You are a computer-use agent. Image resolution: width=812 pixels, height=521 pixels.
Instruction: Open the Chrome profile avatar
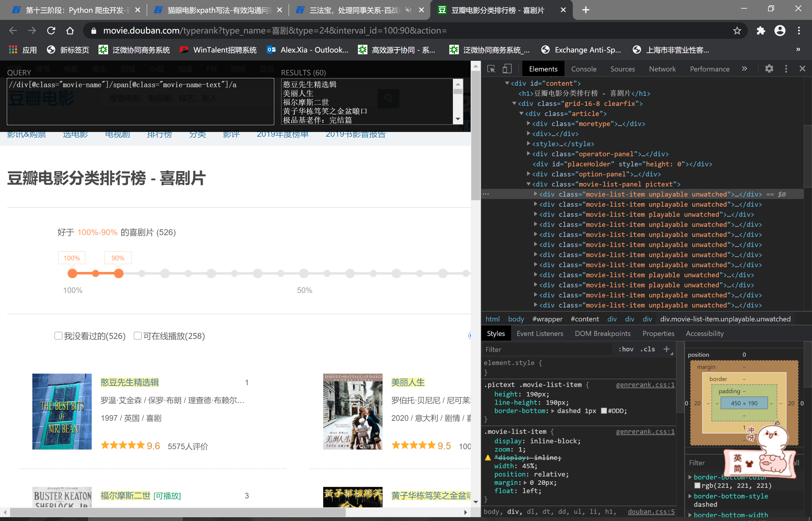[x=779, y=31]
